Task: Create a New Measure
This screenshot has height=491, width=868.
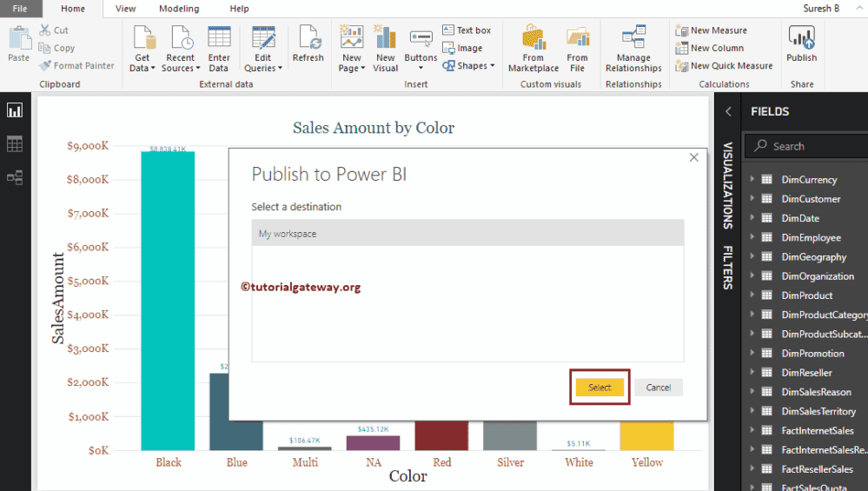Action: pyautogui.click(x=712, y=30)
